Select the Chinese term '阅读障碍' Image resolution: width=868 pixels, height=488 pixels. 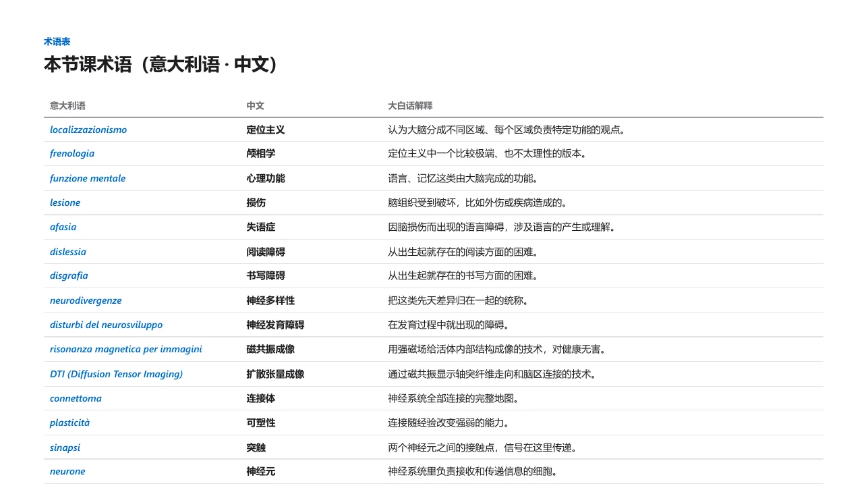[x=266, y=252]
